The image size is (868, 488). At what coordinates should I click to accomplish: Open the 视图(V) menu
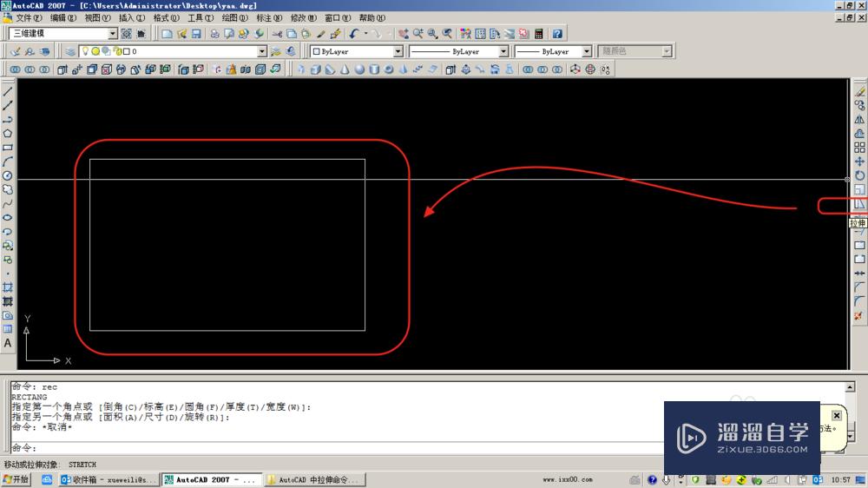tap(97, 18)
